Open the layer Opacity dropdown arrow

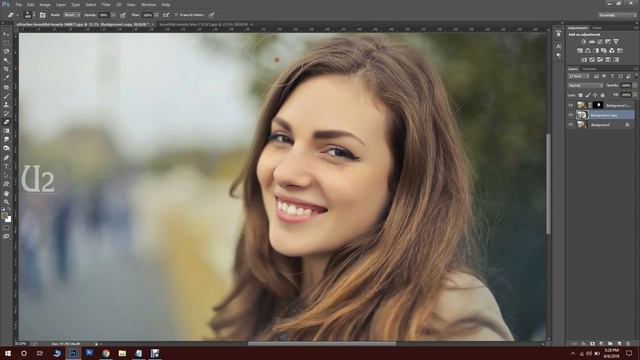tap(635, 86)
